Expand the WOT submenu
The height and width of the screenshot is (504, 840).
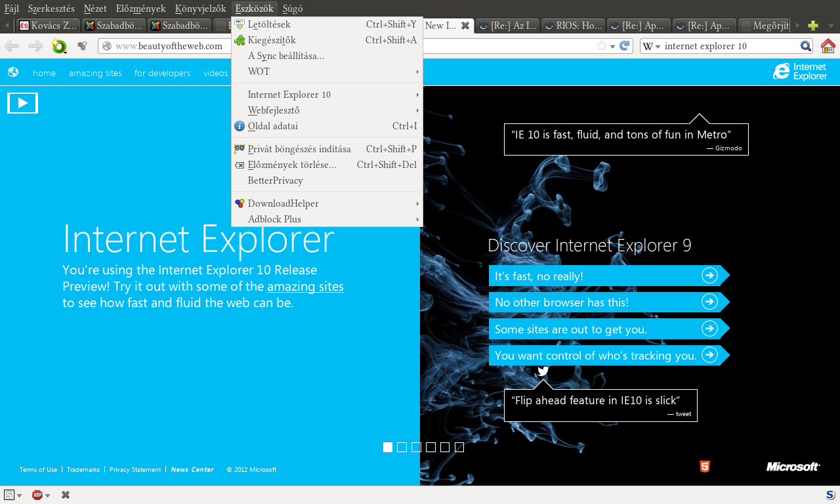(x=327, y=72)
